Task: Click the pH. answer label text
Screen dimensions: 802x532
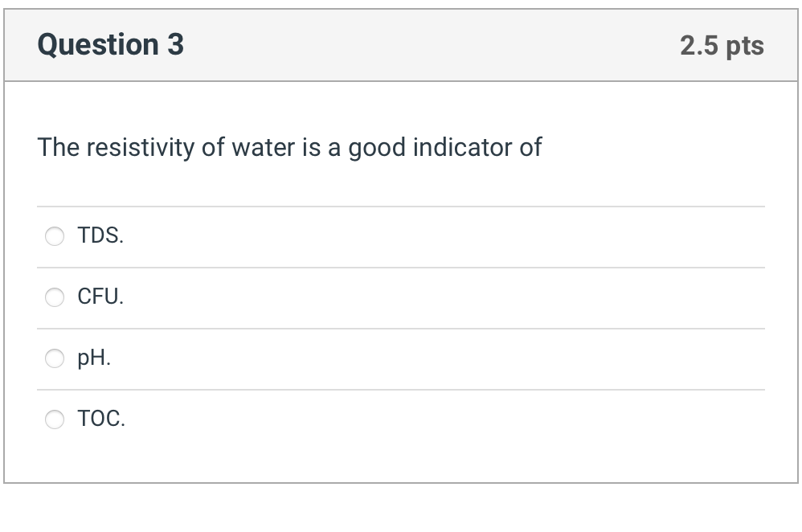Action: 93,358
